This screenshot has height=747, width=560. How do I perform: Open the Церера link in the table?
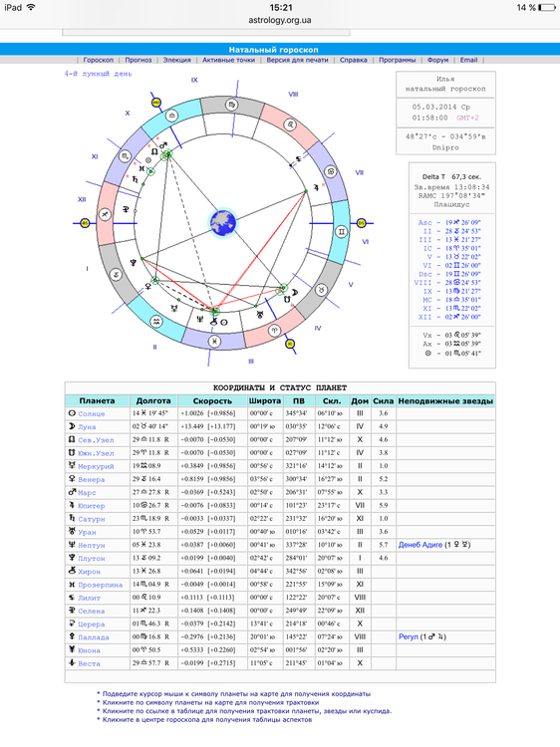(x=92, y=624)
